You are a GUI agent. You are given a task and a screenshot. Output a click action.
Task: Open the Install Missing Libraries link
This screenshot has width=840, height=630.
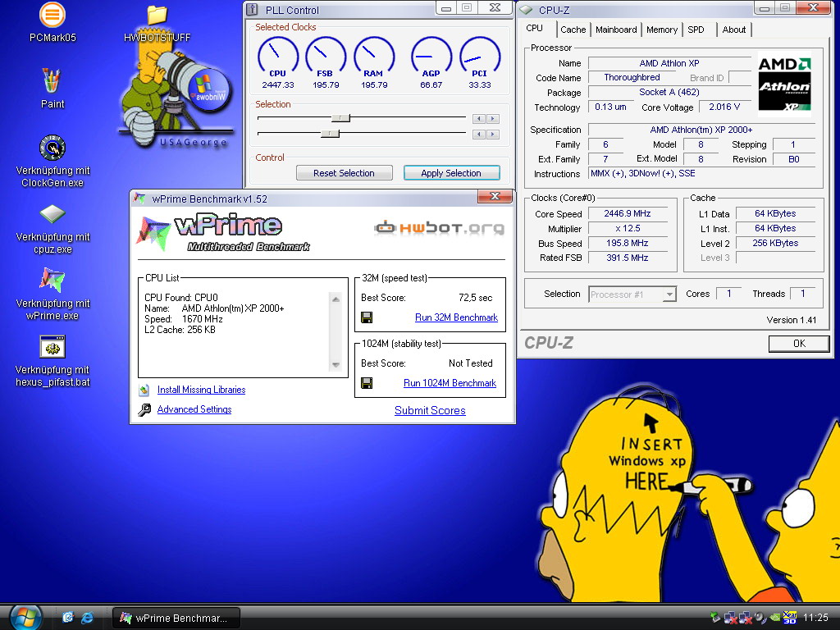click(202, 390)
